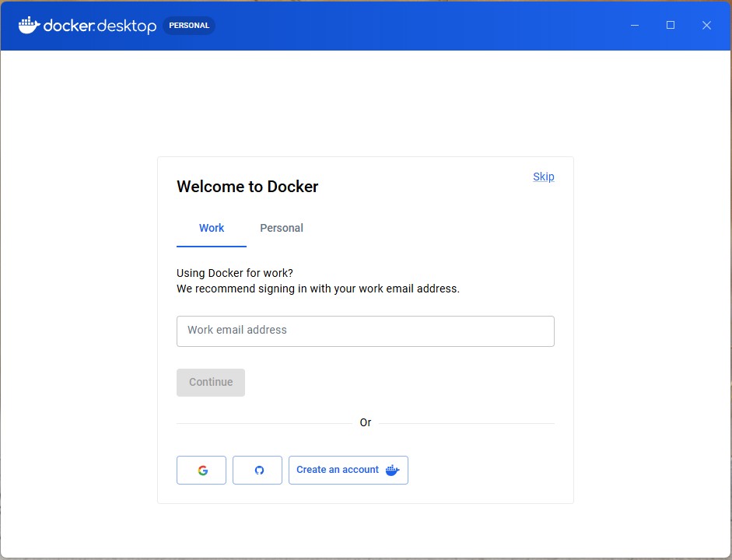
Task: Minimize the Docker Desktop window
Action: click(635, 25)
